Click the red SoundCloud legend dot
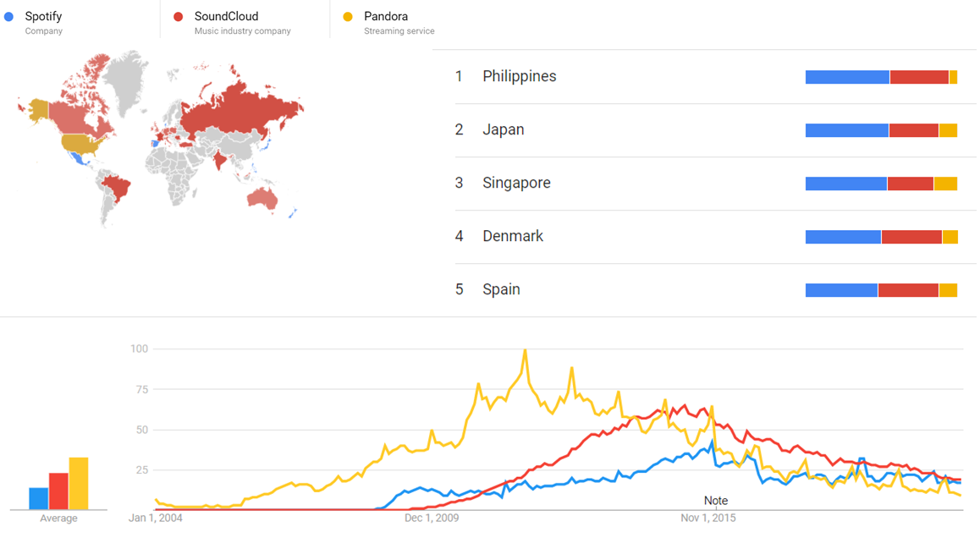Image resolution: width=980 pixels, height=543 pixels. (178, 16)
